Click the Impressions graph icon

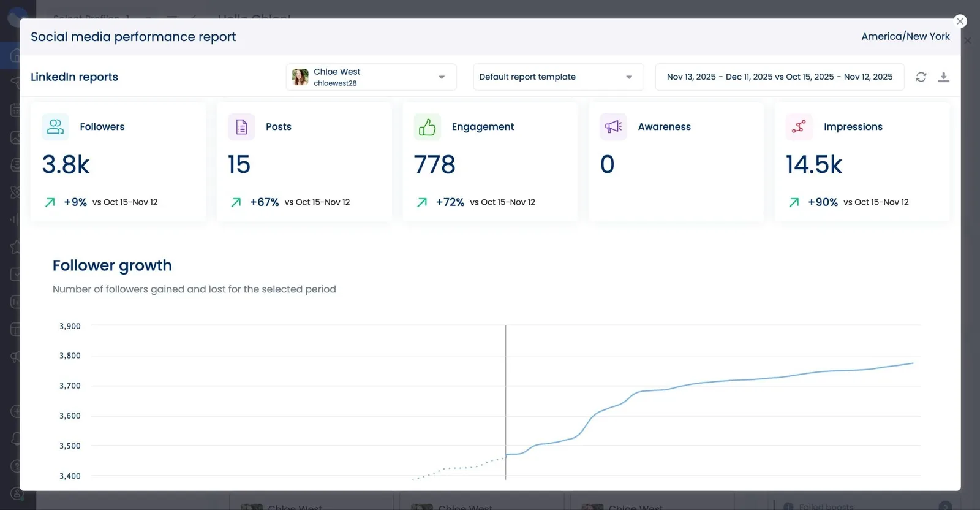[x=799, y=127]
